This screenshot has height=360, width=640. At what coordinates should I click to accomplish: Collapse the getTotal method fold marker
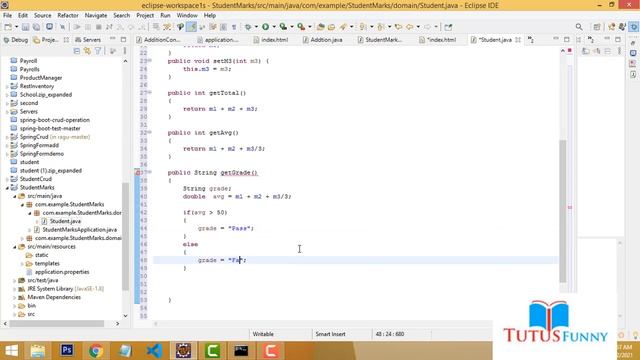150,93
